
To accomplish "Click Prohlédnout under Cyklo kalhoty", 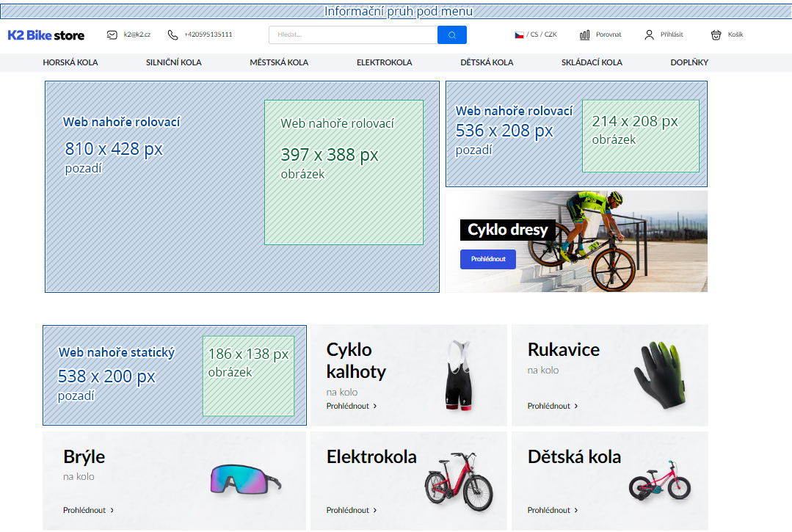I will pyautogui.click(x=347, y=406).
